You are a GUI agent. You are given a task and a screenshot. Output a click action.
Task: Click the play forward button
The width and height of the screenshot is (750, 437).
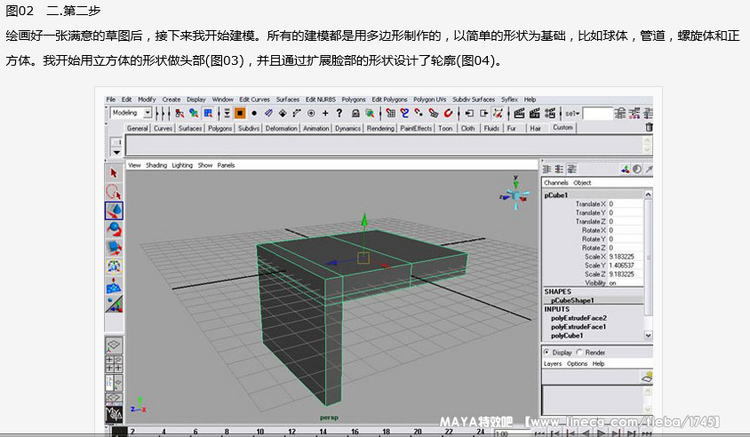coord(601,433)
